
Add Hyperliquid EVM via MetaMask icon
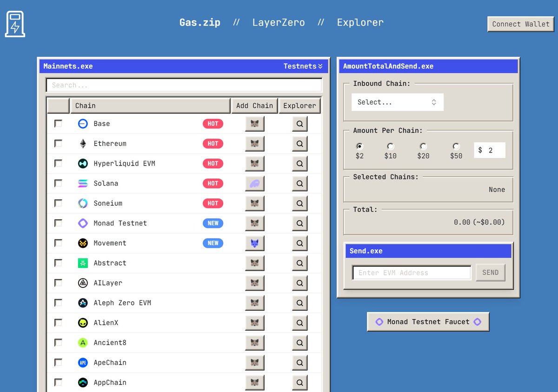[x=255, y=164]
